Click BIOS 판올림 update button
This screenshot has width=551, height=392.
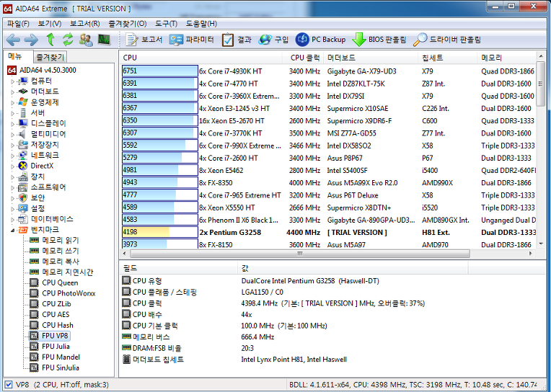[379, 40]
